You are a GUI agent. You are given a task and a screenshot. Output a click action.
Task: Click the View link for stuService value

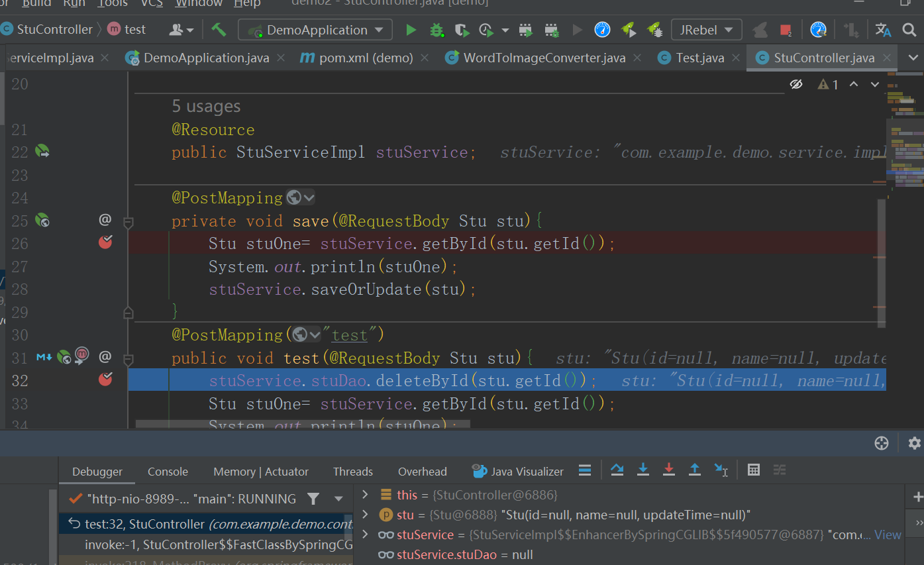(888, 535)
